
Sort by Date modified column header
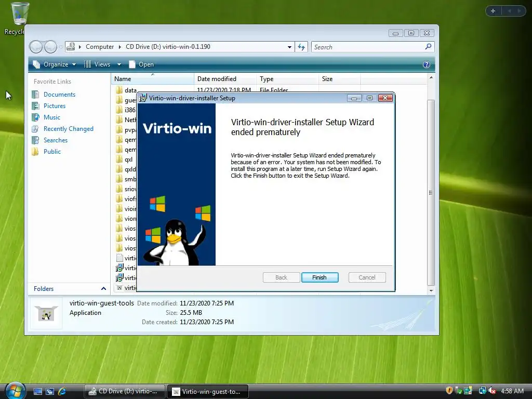coord(225,79)
